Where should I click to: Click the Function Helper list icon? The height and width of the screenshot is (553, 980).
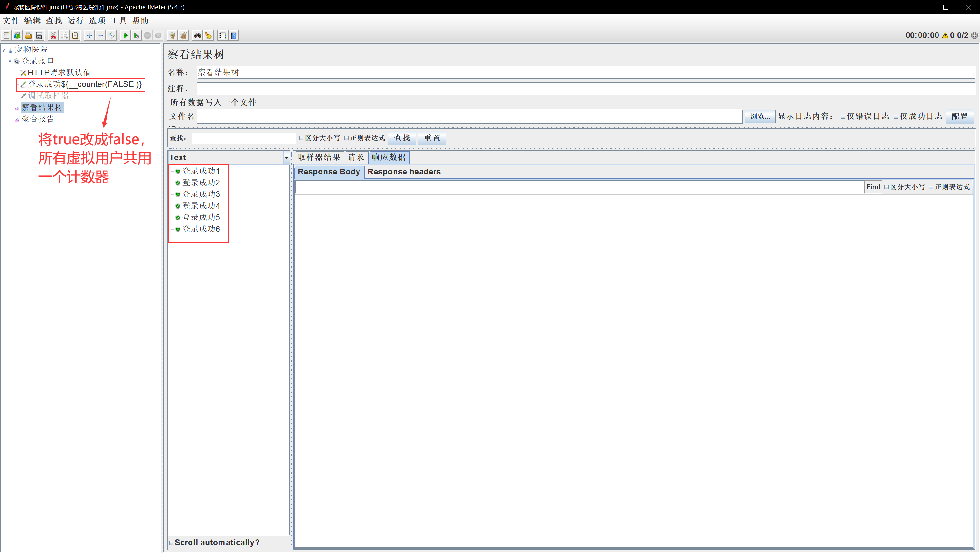(223, 35)
